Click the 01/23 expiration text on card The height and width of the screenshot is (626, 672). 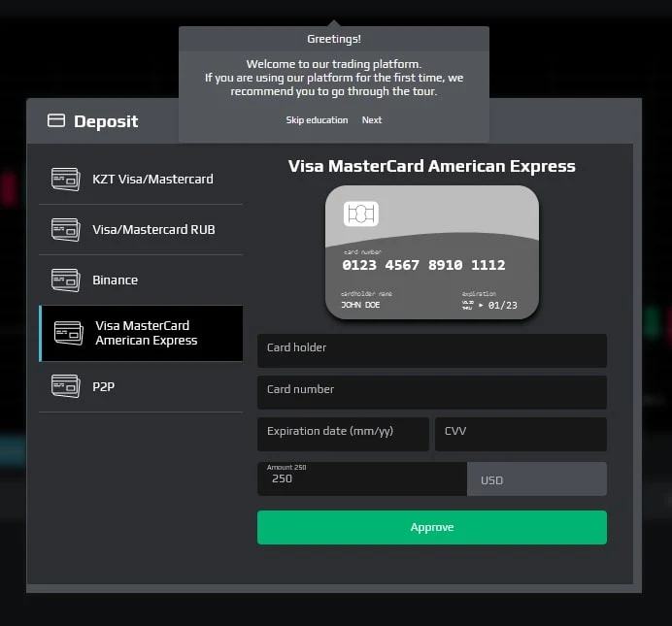(502, 306)
